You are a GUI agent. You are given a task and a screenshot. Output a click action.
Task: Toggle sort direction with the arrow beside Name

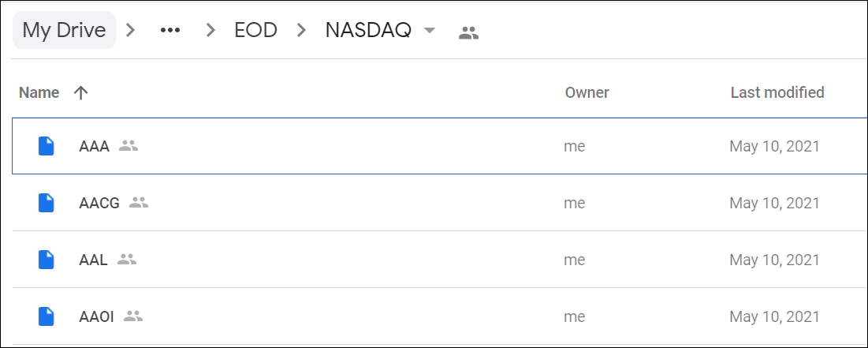click(x=81, y=93)
